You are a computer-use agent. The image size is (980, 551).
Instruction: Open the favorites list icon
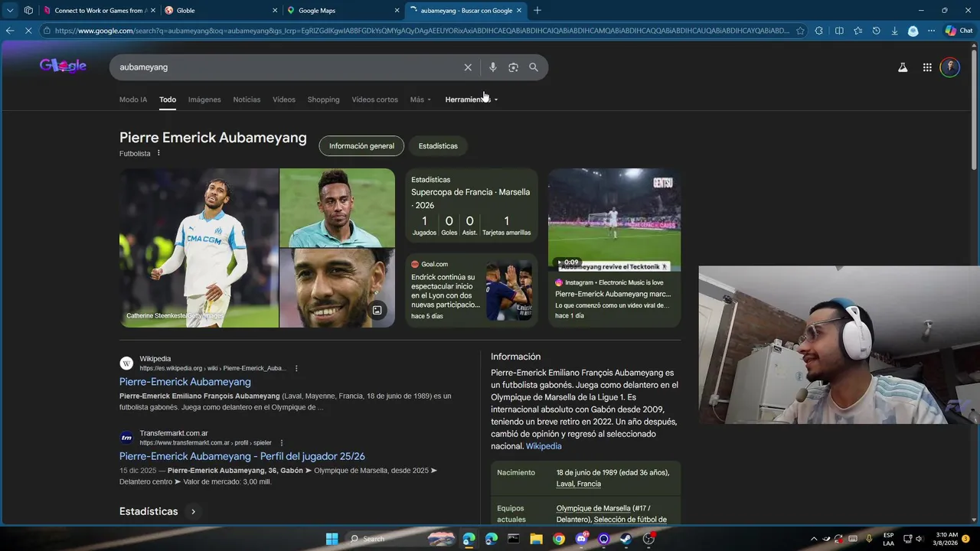pyautogui.click(x=857, y=31)
